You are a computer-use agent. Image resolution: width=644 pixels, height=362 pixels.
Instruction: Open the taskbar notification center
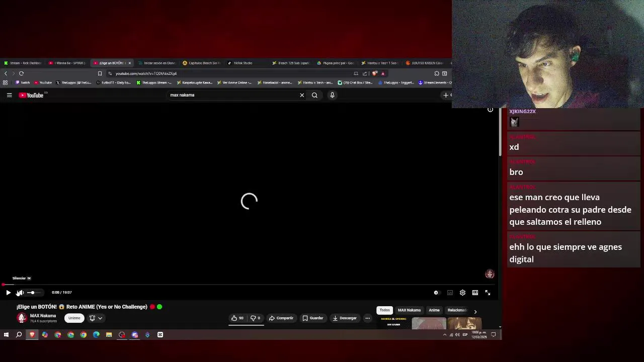point(494,335)
